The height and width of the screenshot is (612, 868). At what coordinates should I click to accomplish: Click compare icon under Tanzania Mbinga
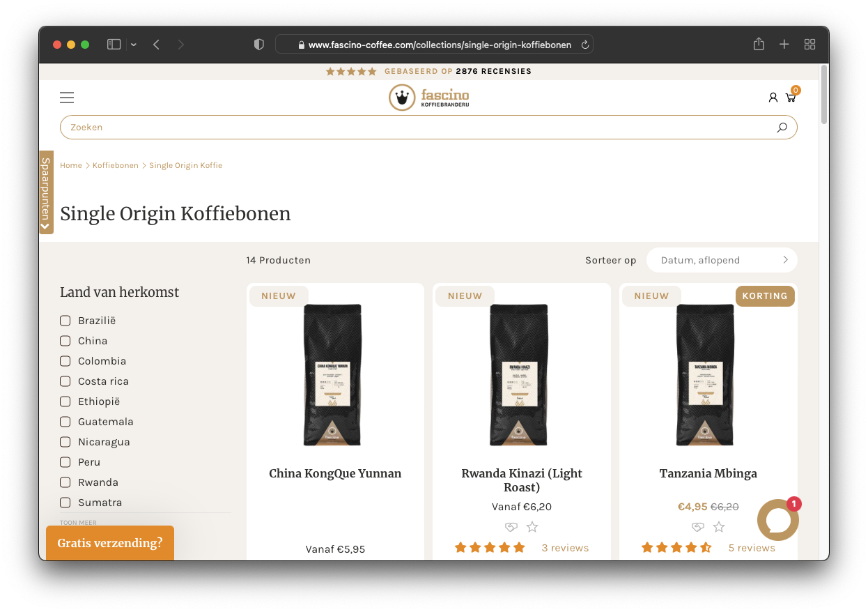pyautogui.click(x=698, y=527)
